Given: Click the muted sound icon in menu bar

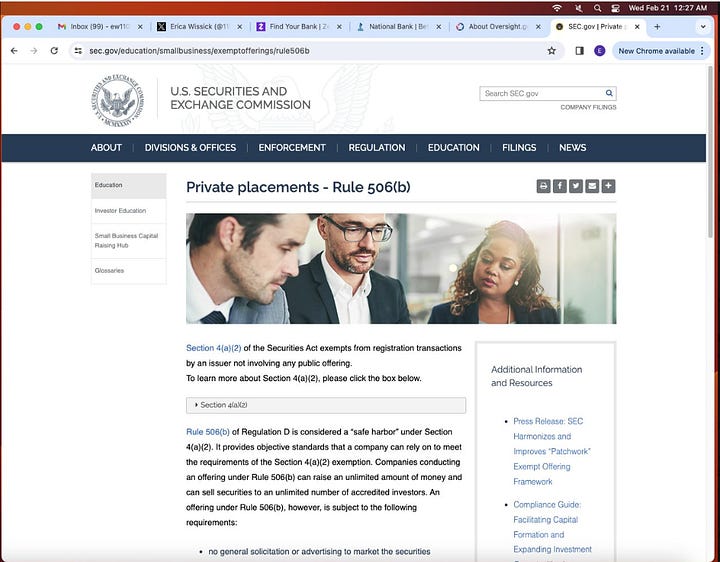Looking at the screenshot, I should pyautogui.click(x=579, y=8).
